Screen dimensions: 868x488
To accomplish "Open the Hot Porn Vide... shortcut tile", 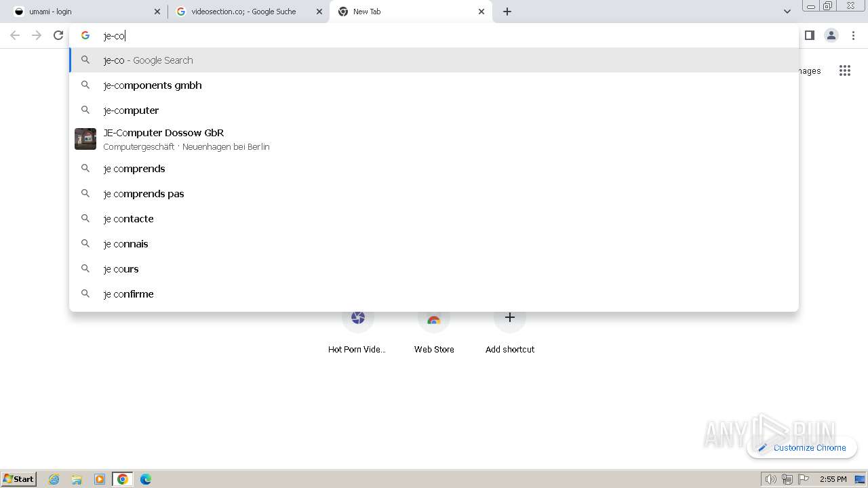I will (357, 332).
